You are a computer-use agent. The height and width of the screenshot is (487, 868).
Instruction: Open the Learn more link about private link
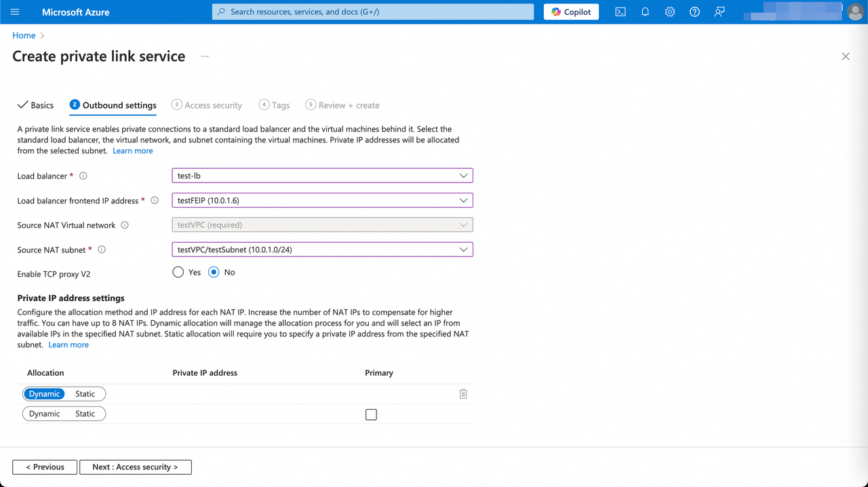[x=132, y=151]
